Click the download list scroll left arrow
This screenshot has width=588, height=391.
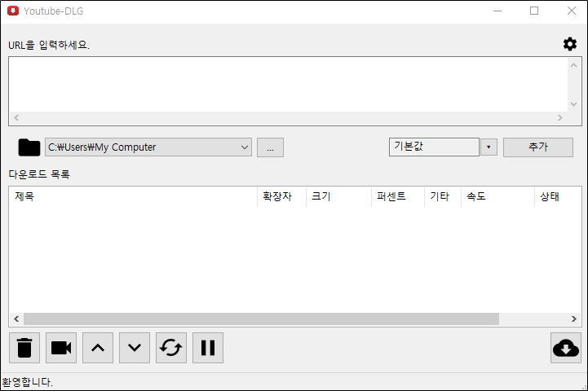[x=16, y=319]
